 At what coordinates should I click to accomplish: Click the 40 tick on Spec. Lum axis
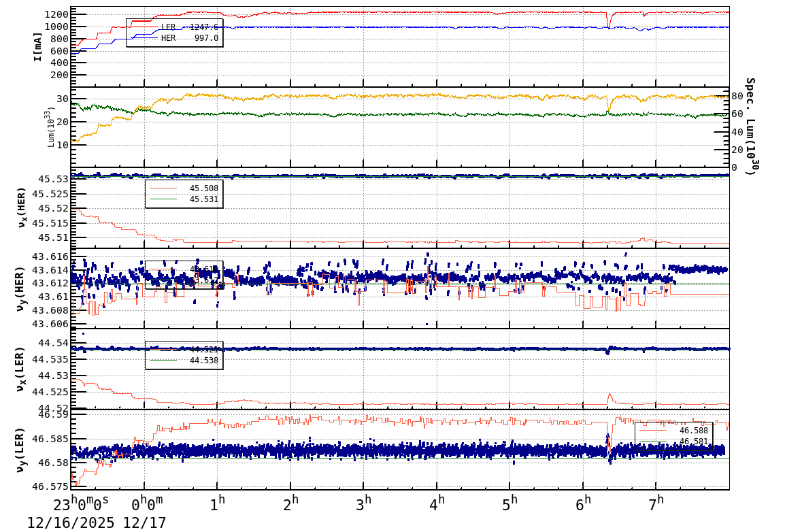737,132
